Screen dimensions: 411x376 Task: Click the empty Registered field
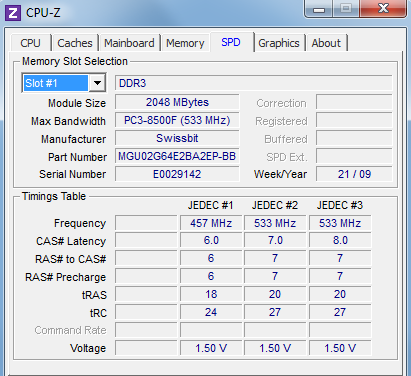[x=354, y=120]
